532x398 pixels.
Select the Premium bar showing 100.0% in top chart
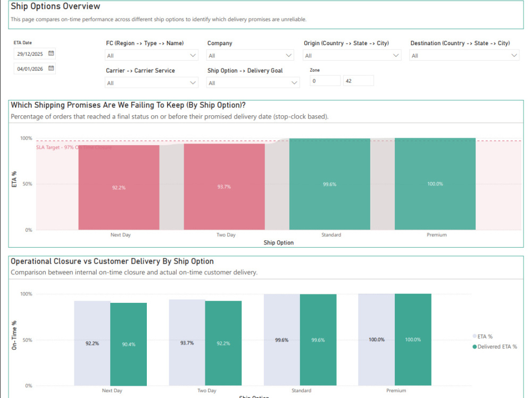pos(435,184)
